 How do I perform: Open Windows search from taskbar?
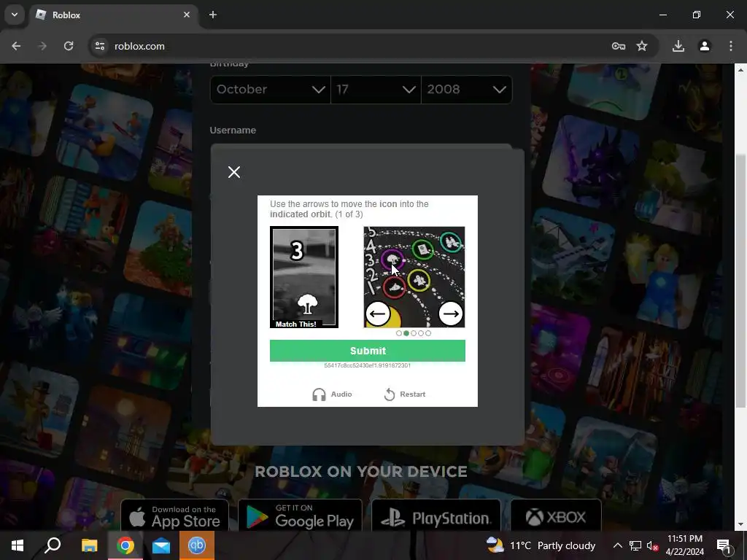click(53, 545)
